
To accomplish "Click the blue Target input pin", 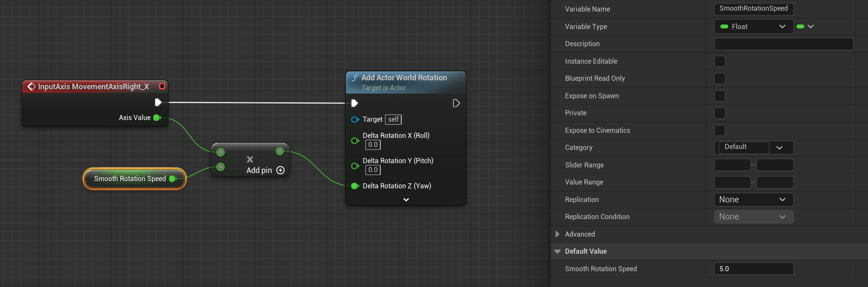I will 355,120.
